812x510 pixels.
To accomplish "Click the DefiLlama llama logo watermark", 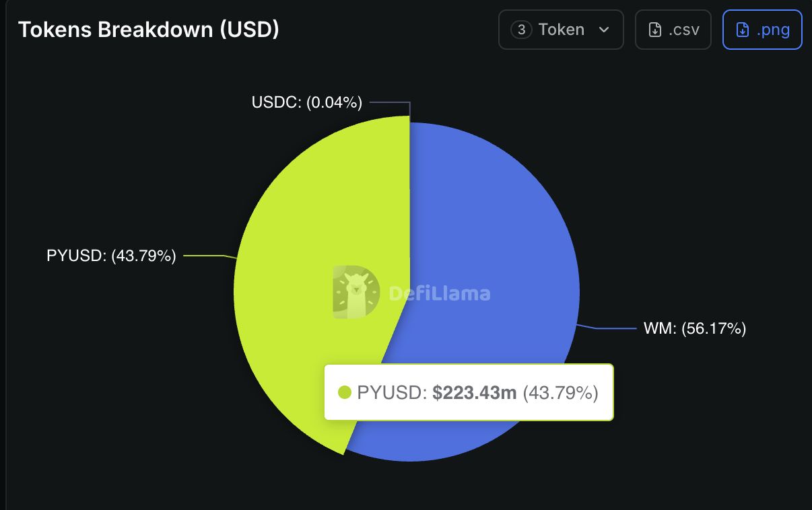I will click(356, 292).
